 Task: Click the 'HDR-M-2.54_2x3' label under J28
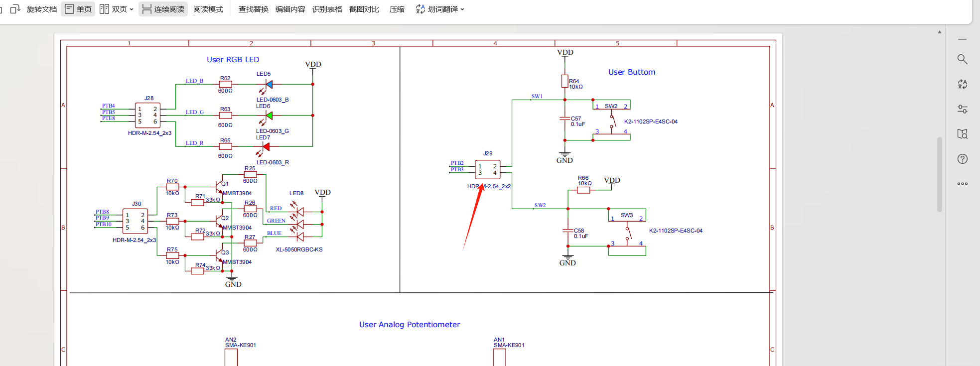149,133
